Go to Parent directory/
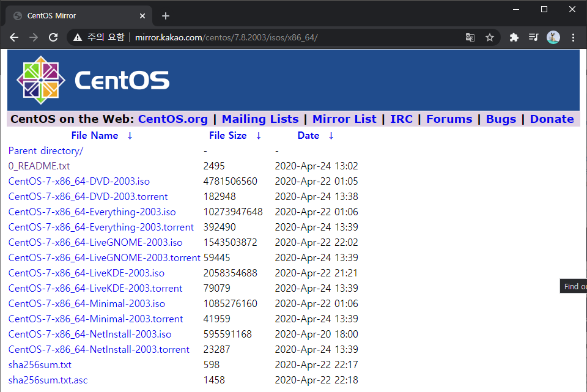Screen dimensions: 587x392 [46, 151]
